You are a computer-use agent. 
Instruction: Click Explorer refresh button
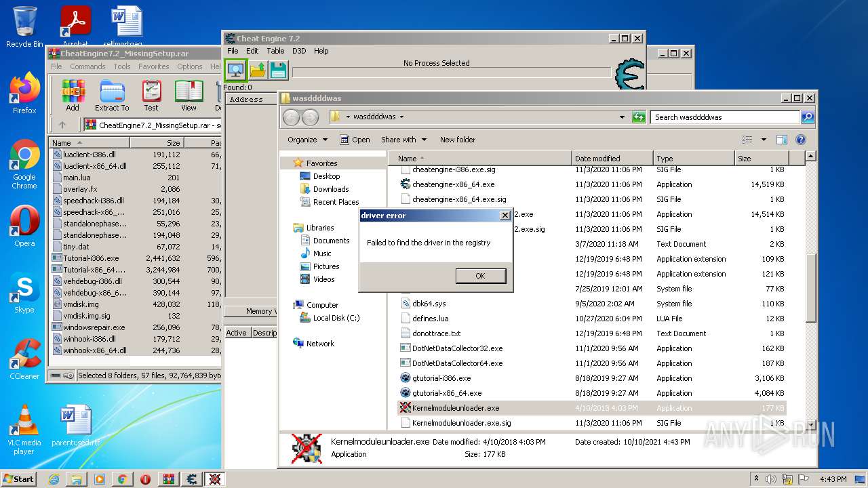coord(638,117)
